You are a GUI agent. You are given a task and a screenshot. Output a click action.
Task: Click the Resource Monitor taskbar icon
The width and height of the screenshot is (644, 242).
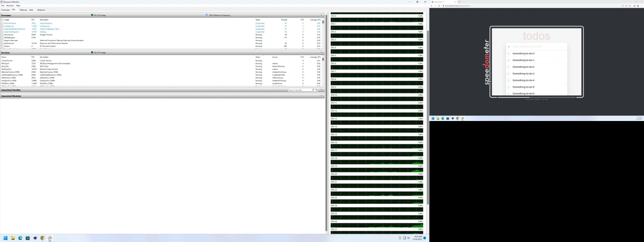(x=50, y=238)
